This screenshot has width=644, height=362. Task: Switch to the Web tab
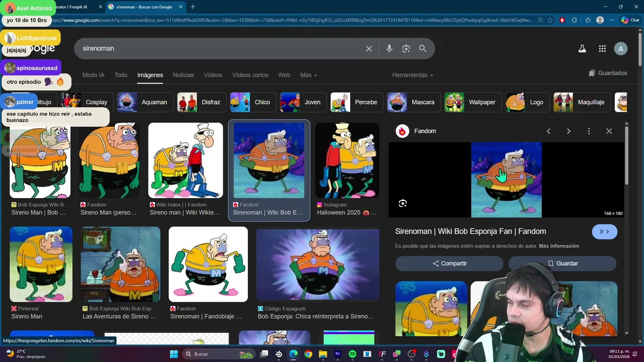(284, 75)
